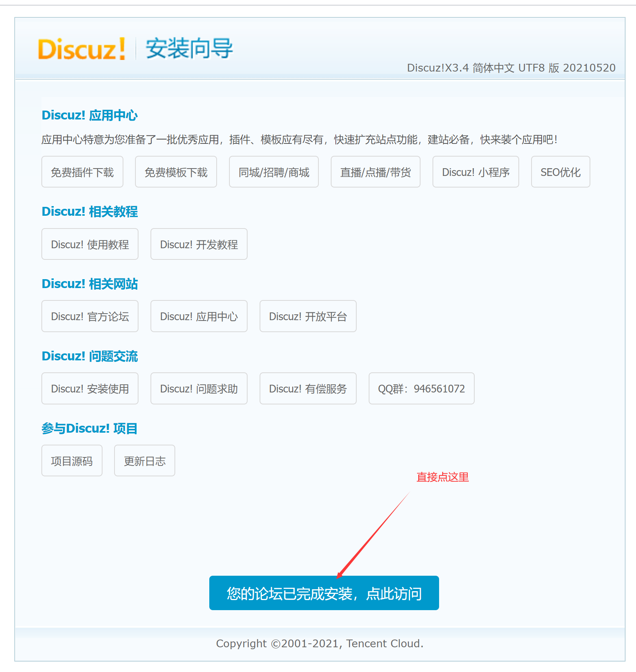Click the Discuz! logo

tap(82, 49)
